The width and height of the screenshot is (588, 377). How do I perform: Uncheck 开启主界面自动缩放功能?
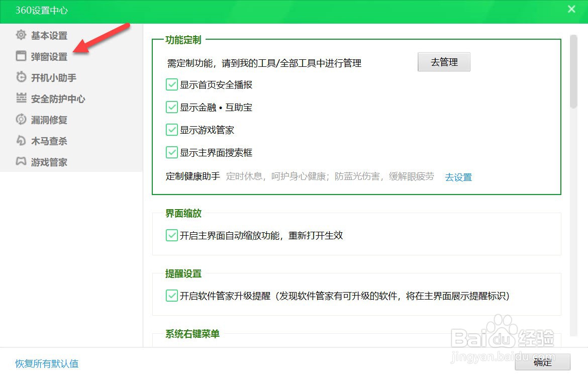pyautogui.click(x=172, y=235)
